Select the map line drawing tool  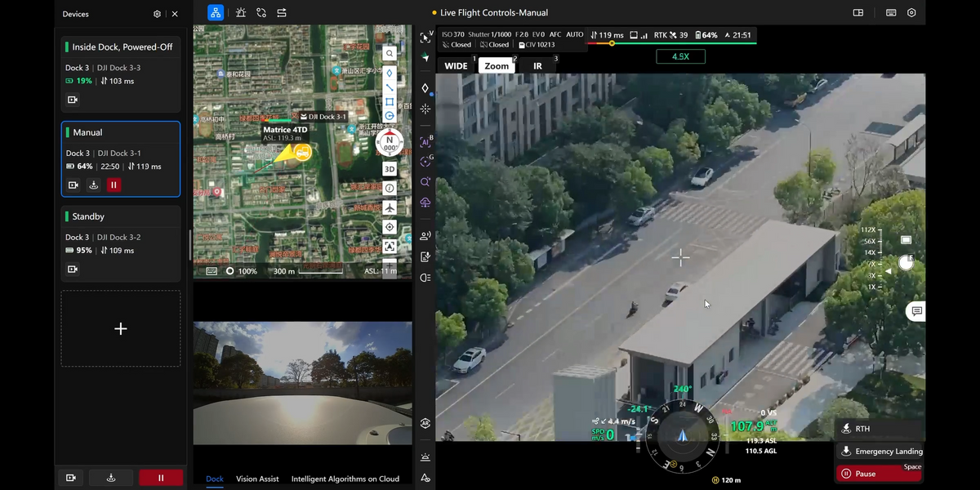pyautogui.click(x=390, y=87)
